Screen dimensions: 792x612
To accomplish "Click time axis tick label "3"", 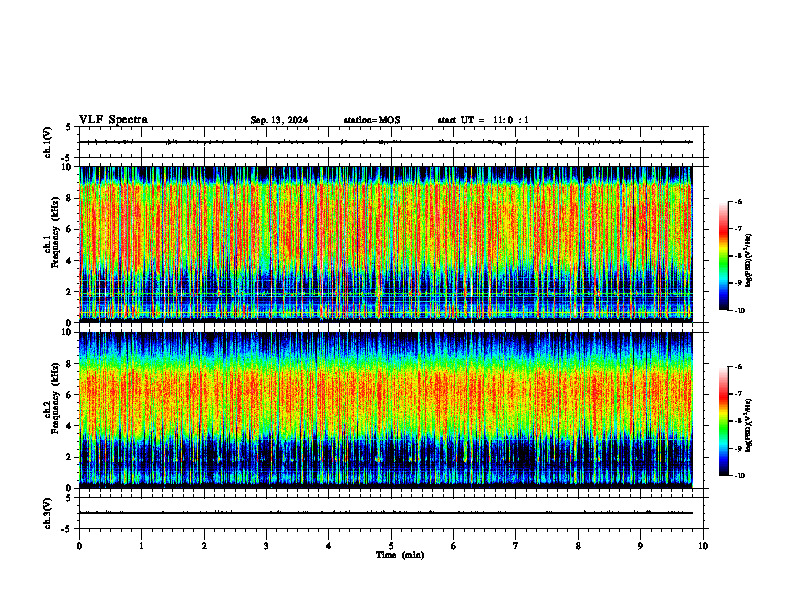I will point(266,546).
